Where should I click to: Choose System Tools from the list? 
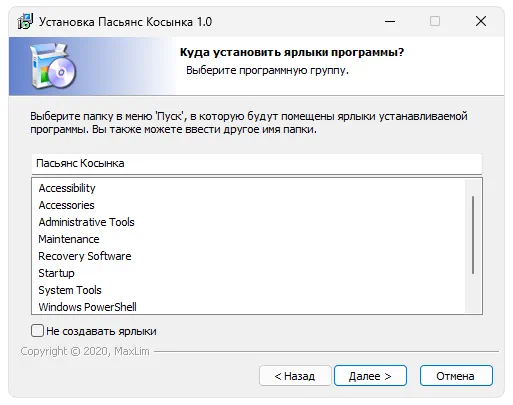click(70, 290)
